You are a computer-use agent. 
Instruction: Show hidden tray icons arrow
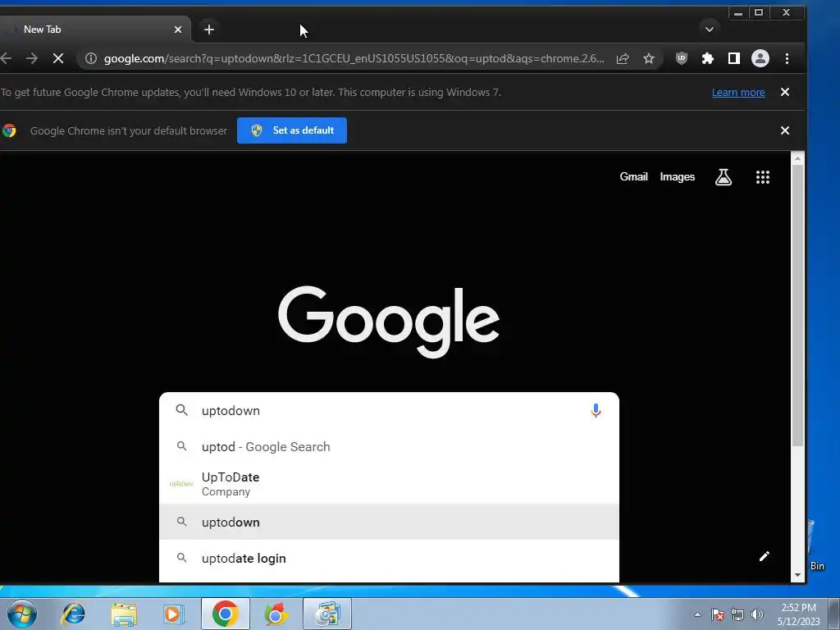[697, 614]
